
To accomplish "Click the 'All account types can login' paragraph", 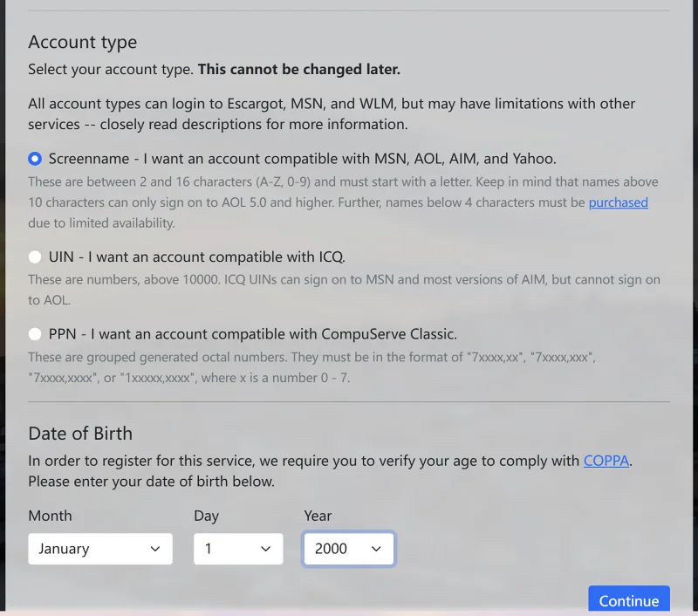I will [332, 114].
